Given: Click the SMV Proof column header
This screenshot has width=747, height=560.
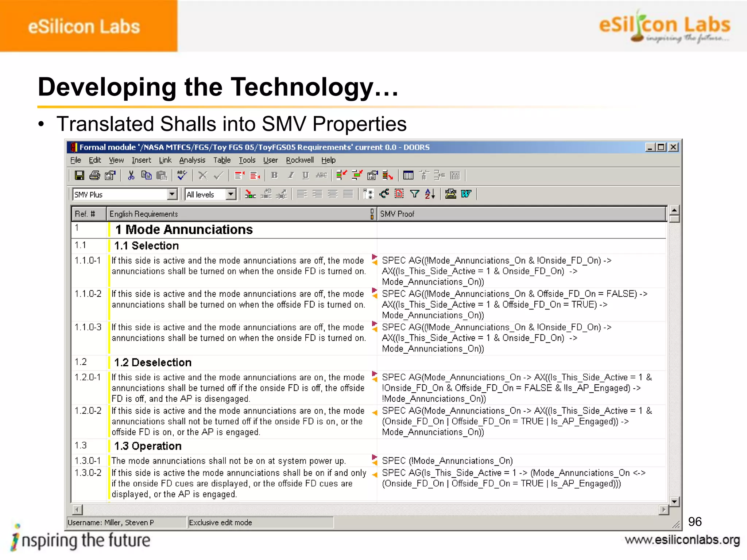Looking at the screenshot, I should click(522, 214).
